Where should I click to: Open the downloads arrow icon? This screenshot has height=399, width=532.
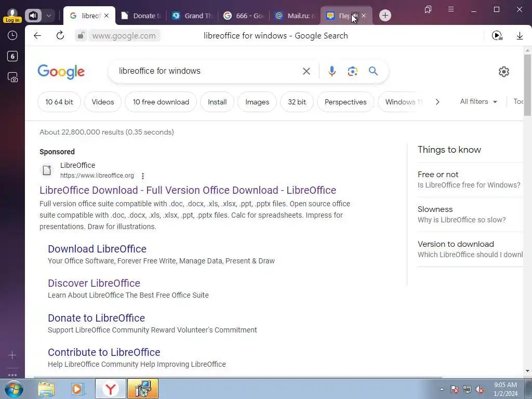click(520, 35)
